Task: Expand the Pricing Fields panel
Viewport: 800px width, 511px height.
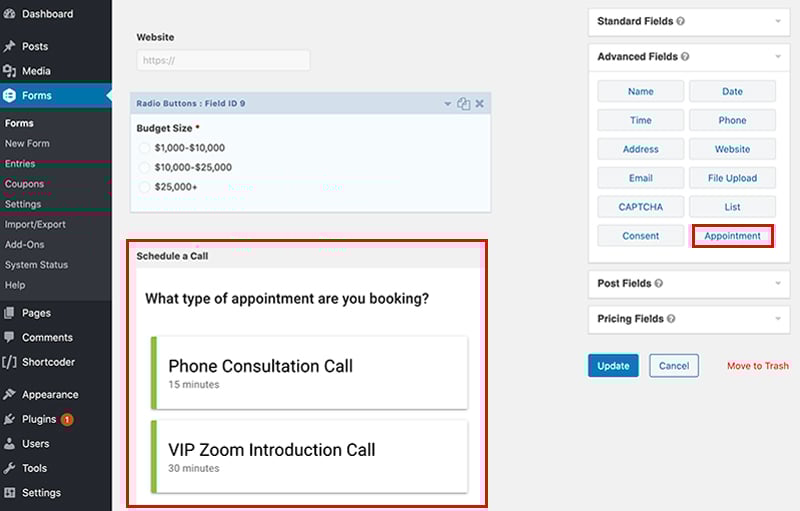Action: point(778,319)
